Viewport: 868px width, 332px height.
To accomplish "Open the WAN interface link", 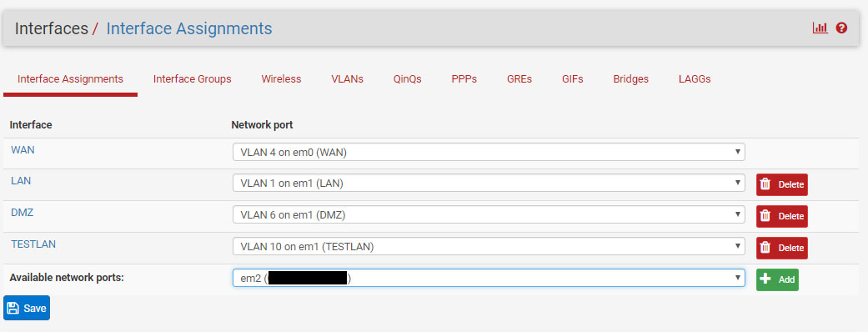I will pos(23,149).
